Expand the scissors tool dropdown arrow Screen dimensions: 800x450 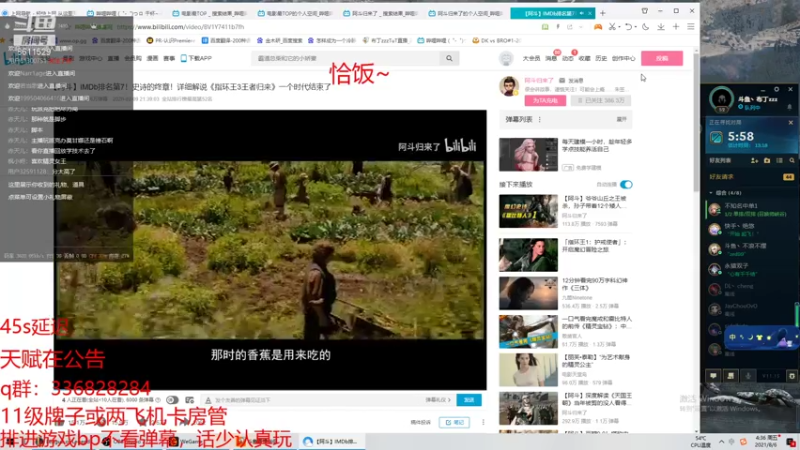click(619, 27)
